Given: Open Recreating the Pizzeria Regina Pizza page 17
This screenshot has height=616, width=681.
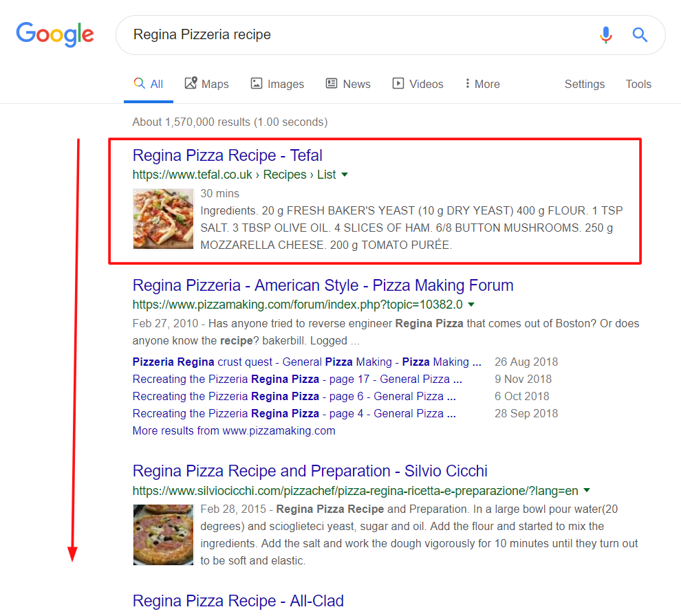Looking at the screenshot, I should (x=297, y=379).
